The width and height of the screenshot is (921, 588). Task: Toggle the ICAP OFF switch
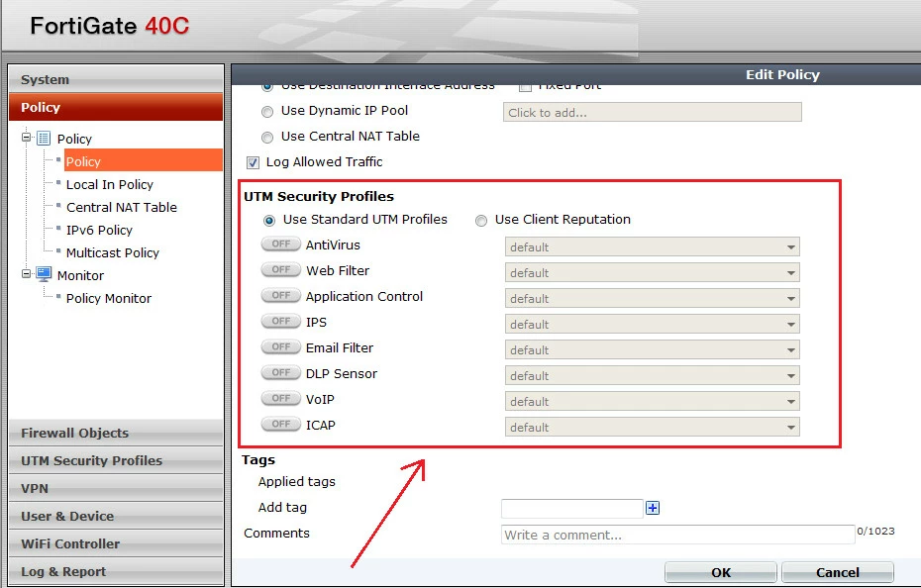point(281,425)
